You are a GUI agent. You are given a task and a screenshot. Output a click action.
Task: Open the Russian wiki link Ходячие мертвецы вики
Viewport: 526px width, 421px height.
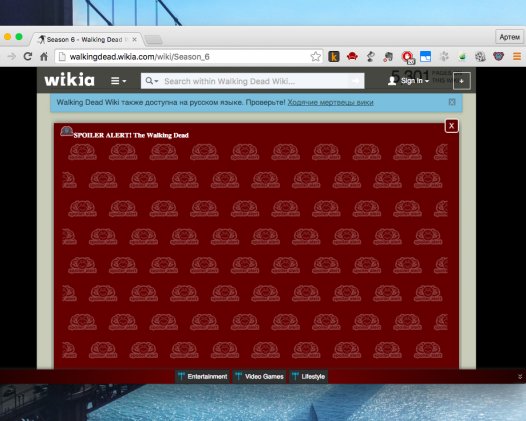pyautogui.click(x=330, y=102)
